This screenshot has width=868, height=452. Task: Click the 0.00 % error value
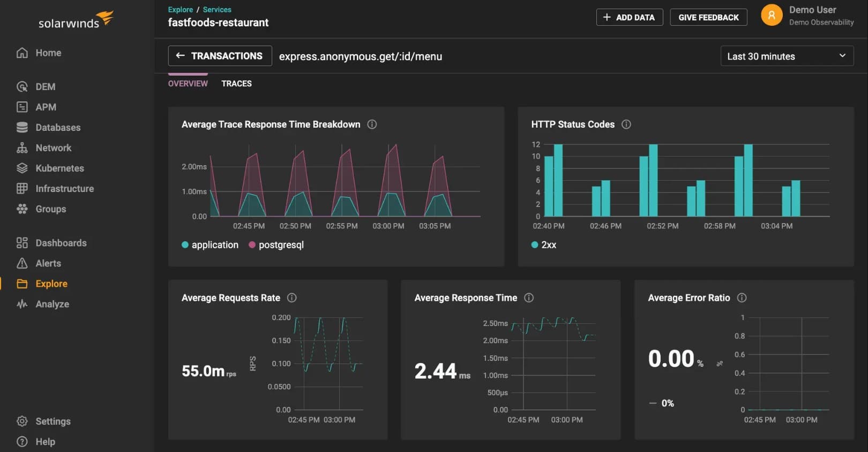point(675,358)
